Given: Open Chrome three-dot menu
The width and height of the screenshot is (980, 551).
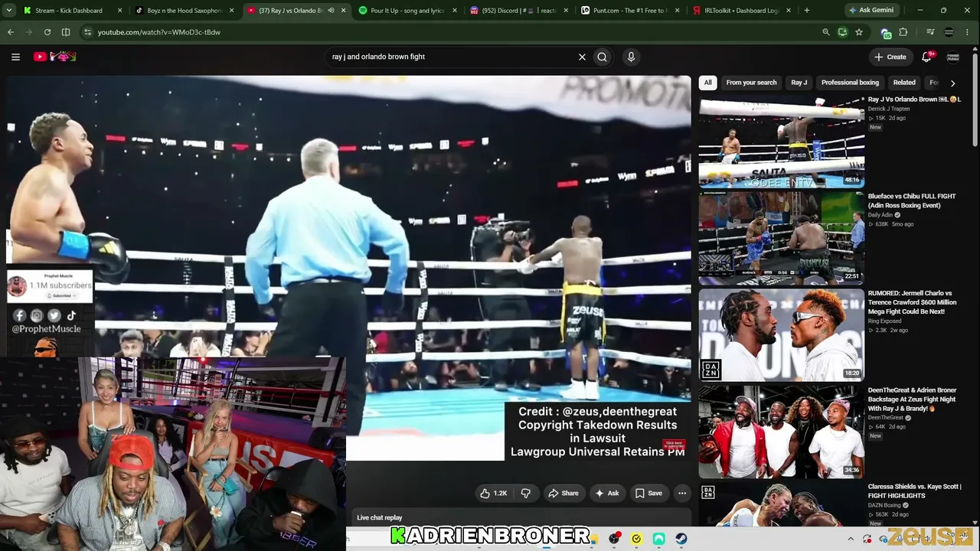Looking at the screenshot, I should coord(969,32).
